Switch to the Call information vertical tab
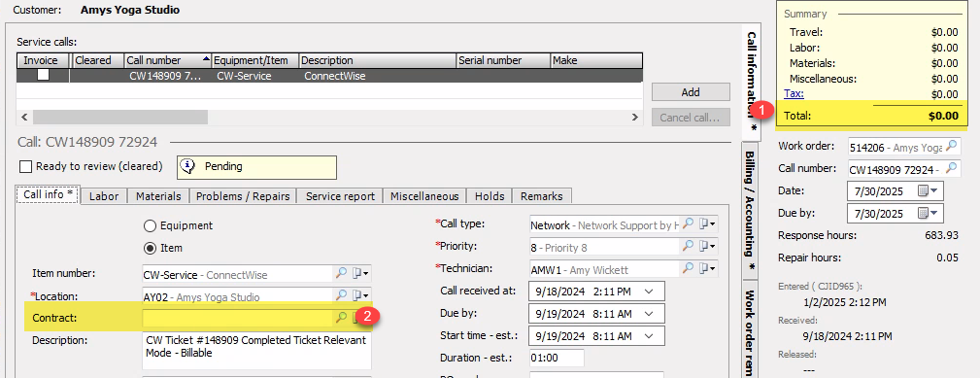980x378 pixels. [x=752, y=82]
